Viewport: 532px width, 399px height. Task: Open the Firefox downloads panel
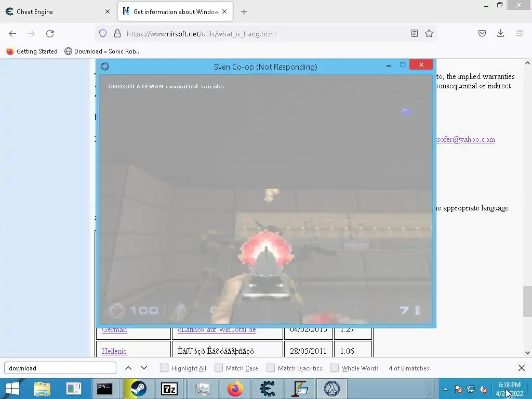500,33
